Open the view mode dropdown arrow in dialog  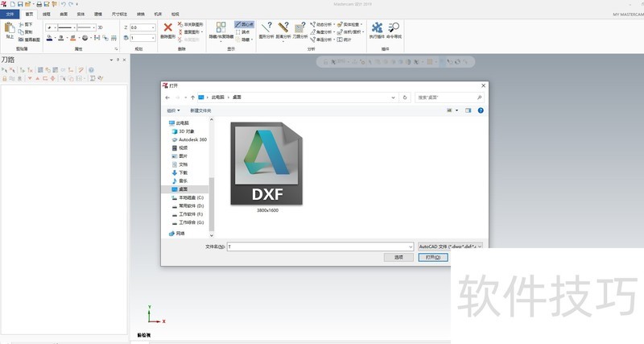coord(456,110)
